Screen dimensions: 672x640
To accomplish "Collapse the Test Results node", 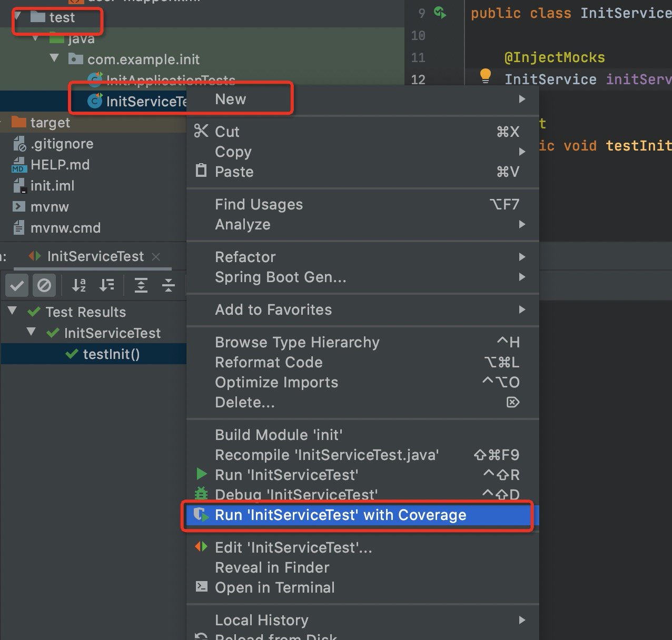I will [13, 311].
